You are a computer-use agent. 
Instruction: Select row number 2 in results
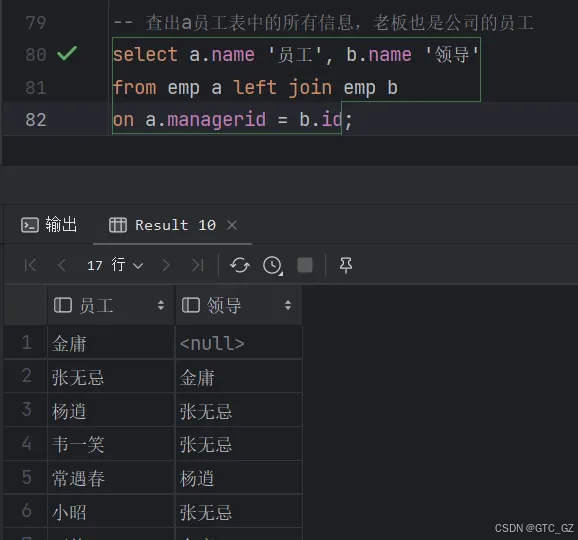coord(26,376)
